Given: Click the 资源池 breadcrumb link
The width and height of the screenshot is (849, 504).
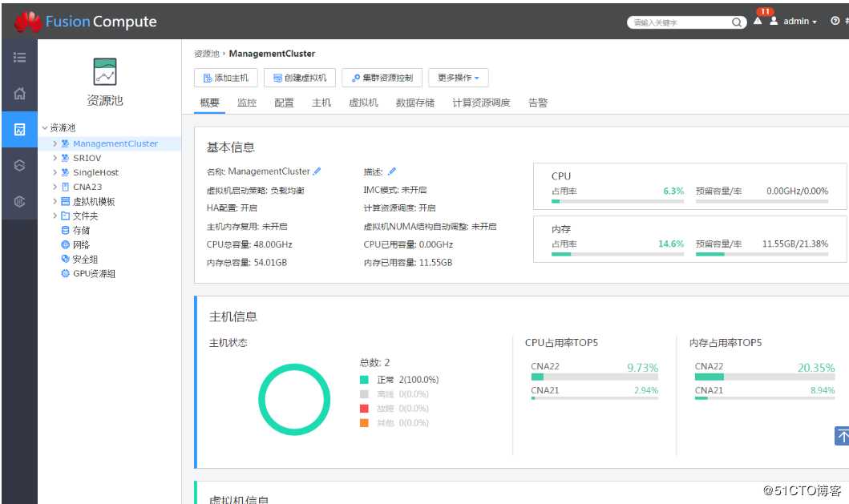Looking at the screenshot, I should (207, 54).
